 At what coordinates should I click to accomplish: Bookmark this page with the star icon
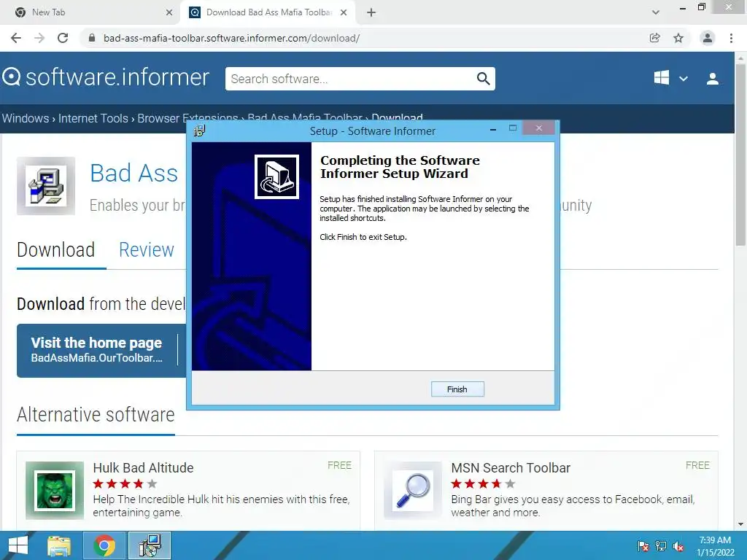click(x=678, y=38)
